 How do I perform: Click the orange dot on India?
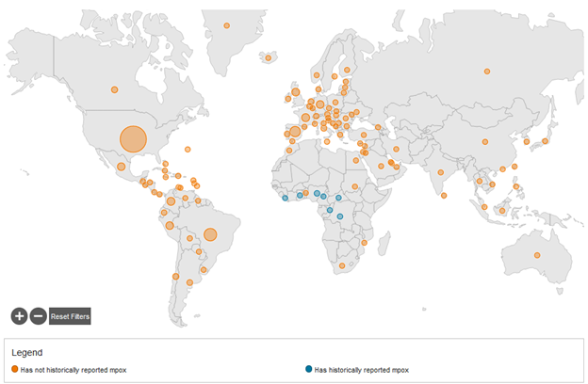(x=440, y=172)
